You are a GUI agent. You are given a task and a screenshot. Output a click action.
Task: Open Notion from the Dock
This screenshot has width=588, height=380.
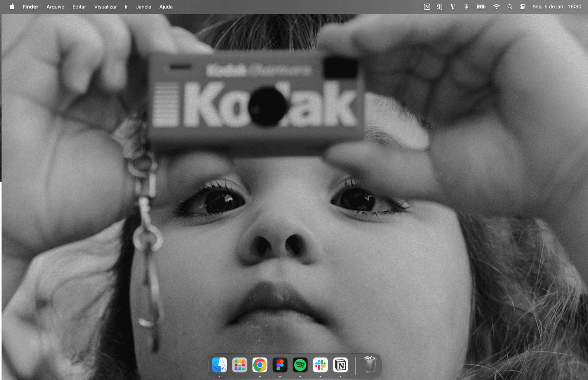pyautogui.click(x=340, y=365)
